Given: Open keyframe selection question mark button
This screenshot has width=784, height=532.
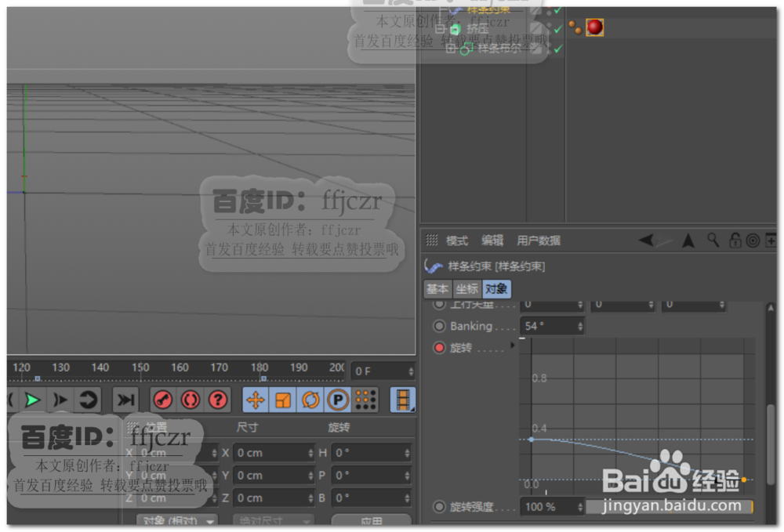Looking at the screenshot, I should point(218,400).
